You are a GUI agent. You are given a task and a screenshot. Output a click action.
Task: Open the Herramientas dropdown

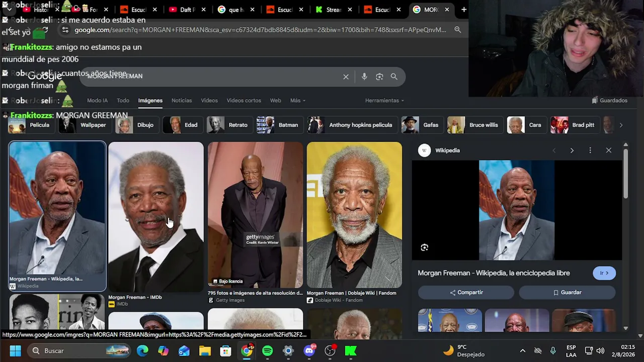pyautogui.click(x=384, y=101)
